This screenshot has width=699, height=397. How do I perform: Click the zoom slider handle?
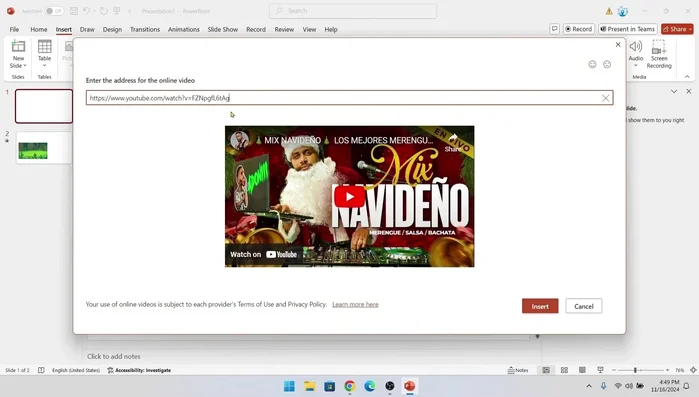[x=635, y=370]
